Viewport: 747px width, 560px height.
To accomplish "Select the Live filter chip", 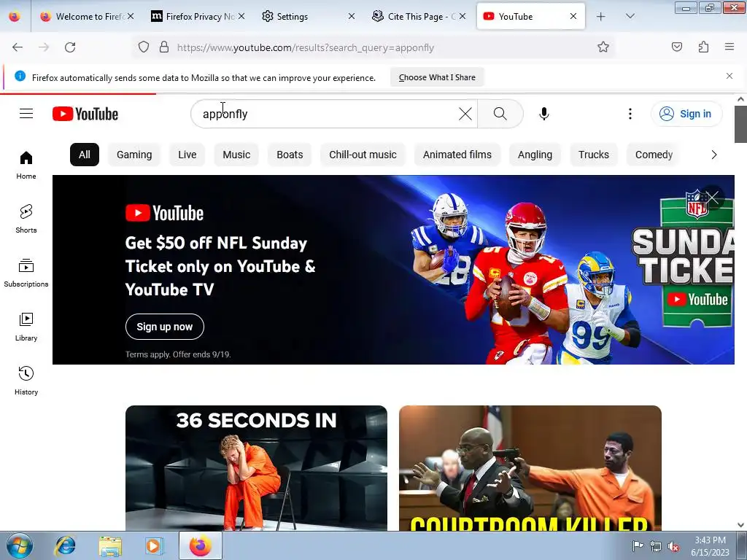I will pyautogui.click(x=187, y=155).
